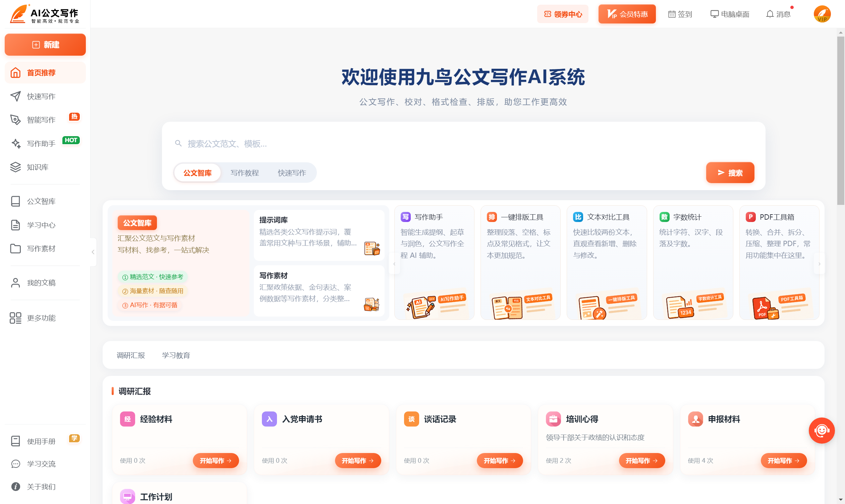845x504 pixels.
Task: Click the orange 搜索 button
Action: 730,173
